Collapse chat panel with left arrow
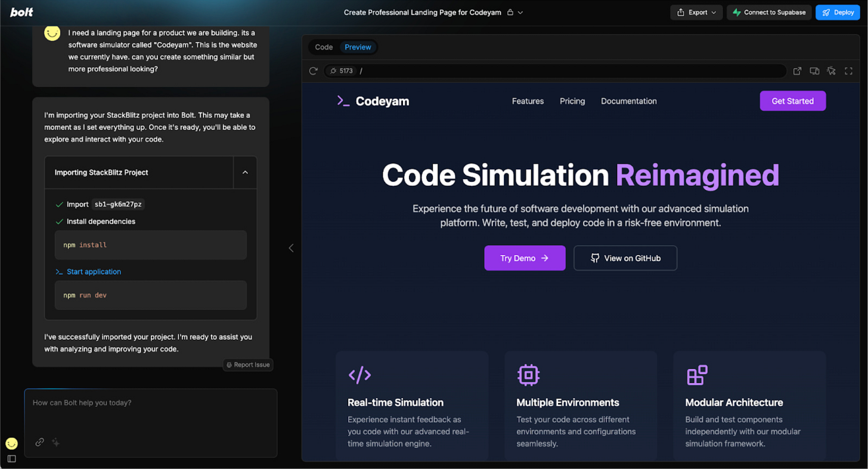Image resolution: width=868 pixels, height=469 pixels. pyautogui.click(x=291, y=248)
